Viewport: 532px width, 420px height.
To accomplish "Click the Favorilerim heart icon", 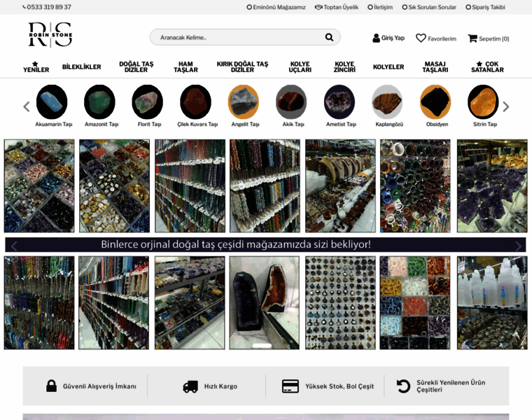I will 421,38.
